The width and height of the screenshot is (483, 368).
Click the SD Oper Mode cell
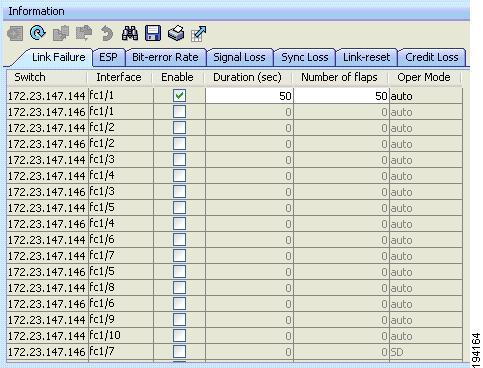(426, 352)
